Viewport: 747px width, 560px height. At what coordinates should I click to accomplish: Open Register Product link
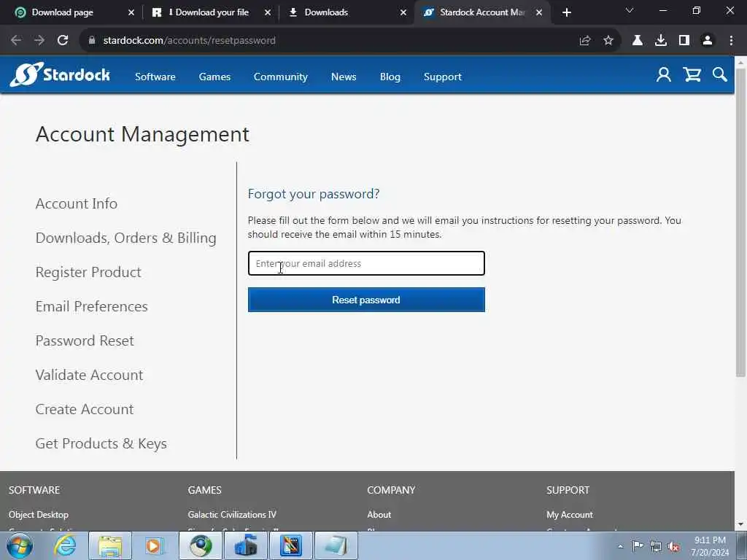[88, 272]
